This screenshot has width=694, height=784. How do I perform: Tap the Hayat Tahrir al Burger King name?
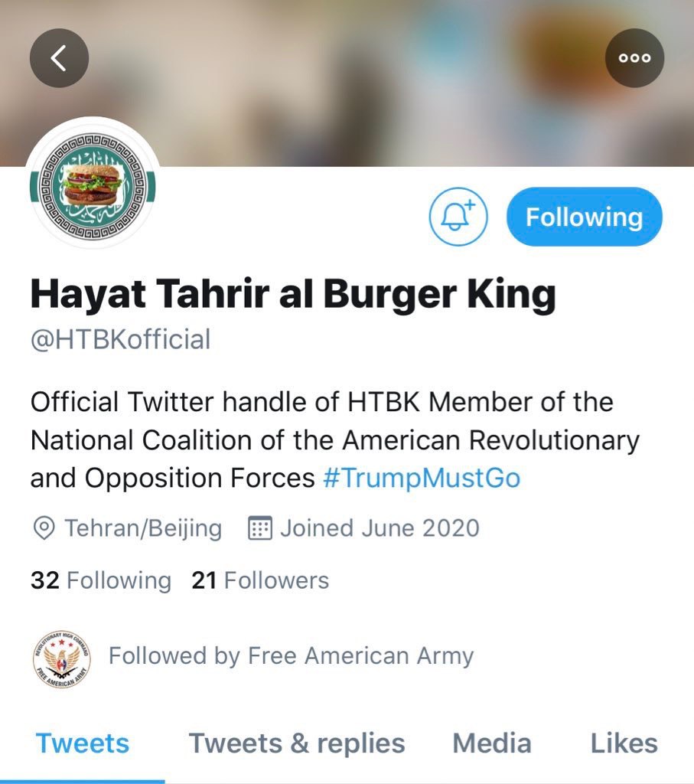[x=293, y=295]
